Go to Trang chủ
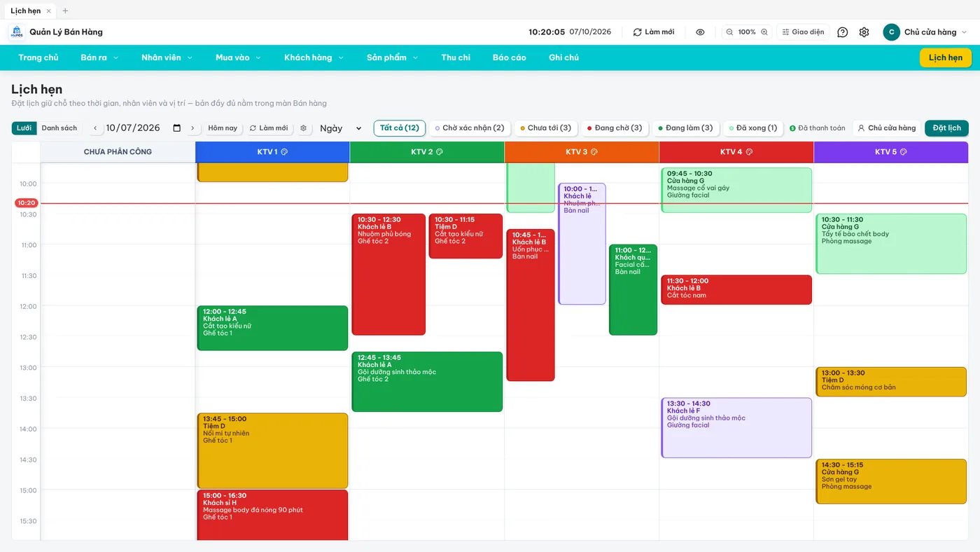The height and width of the screenshot is (552, 980). tap(38, 57)
